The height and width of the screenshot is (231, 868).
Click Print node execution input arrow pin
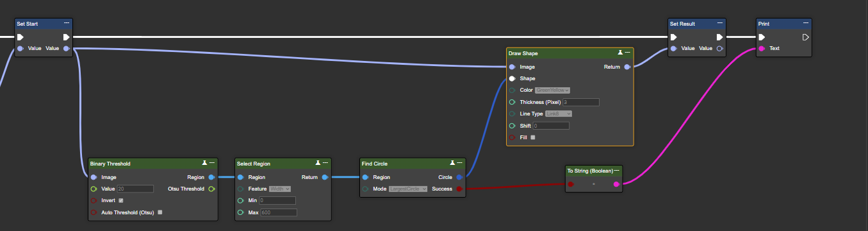click(762, 37)
